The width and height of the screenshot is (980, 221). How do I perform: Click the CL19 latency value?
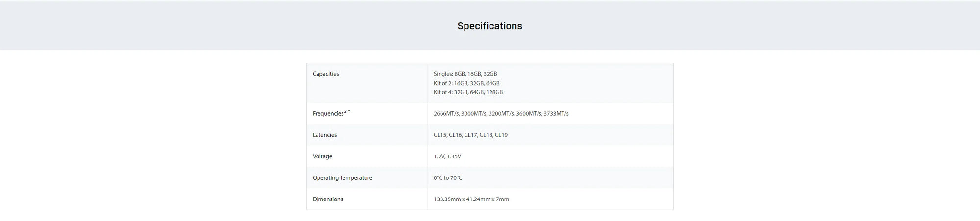(501, 135)
